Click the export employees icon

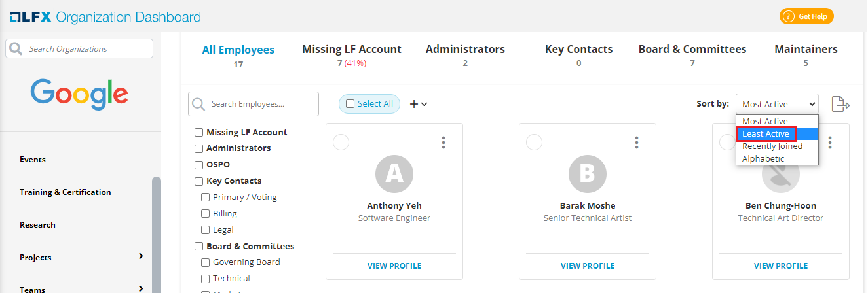840,104
